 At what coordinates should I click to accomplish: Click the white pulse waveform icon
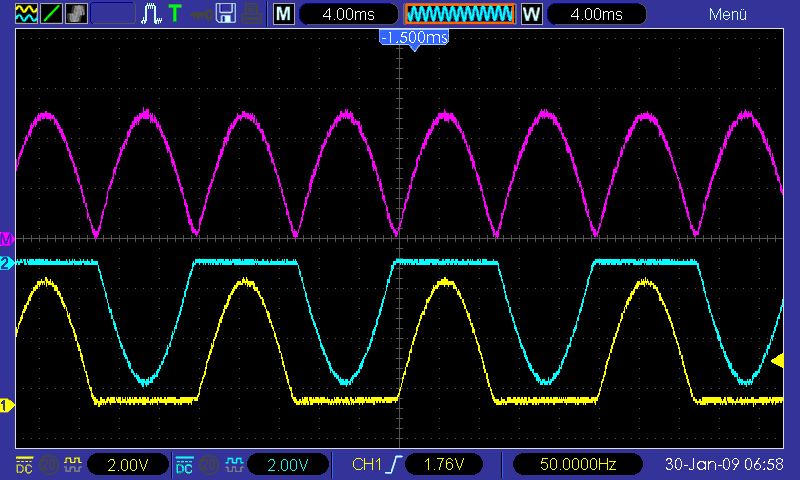pos(152,14)
